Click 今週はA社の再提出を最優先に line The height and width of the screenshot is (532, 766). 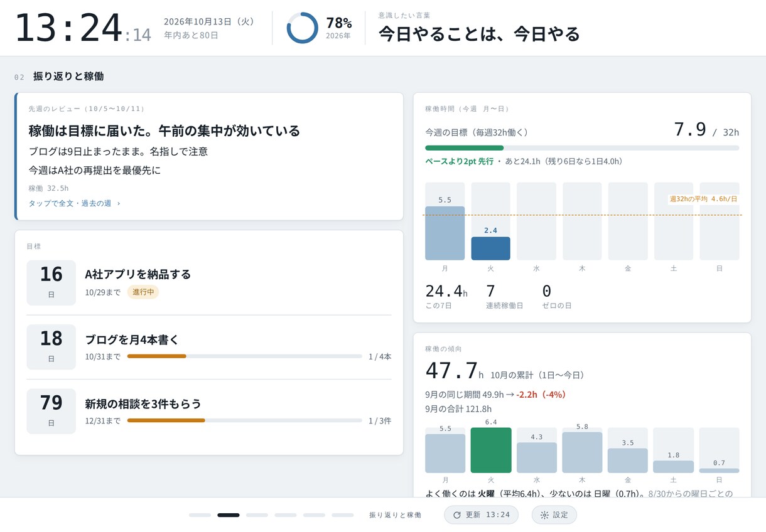(x=95, y=170)
